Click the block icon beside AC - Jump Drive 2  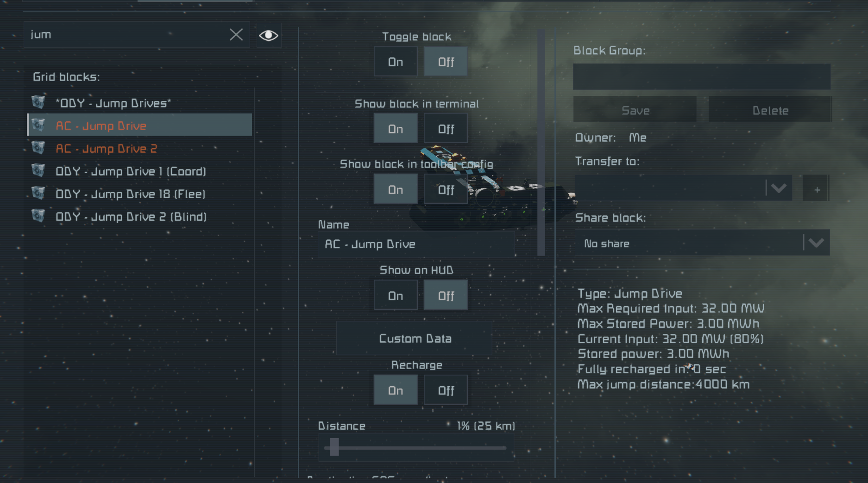(38, 148)
